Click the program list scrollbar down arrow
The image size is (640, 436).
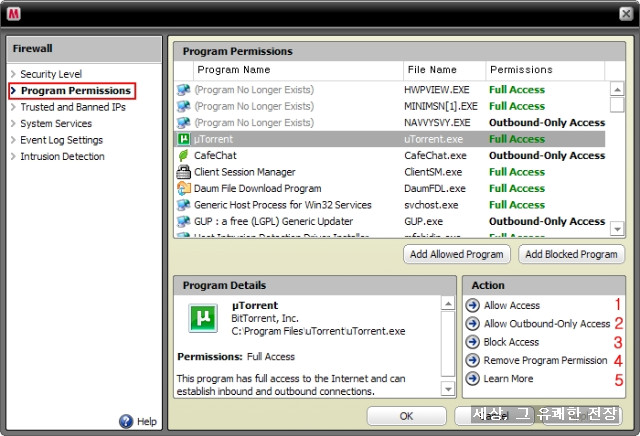pos(617,229)
